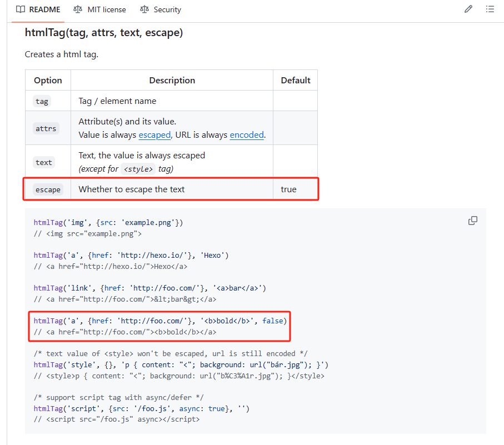This screenshot has width=504, height=445.
Task: Click the comment containing &lt;bar&gt;
Action: pos(125,299)
